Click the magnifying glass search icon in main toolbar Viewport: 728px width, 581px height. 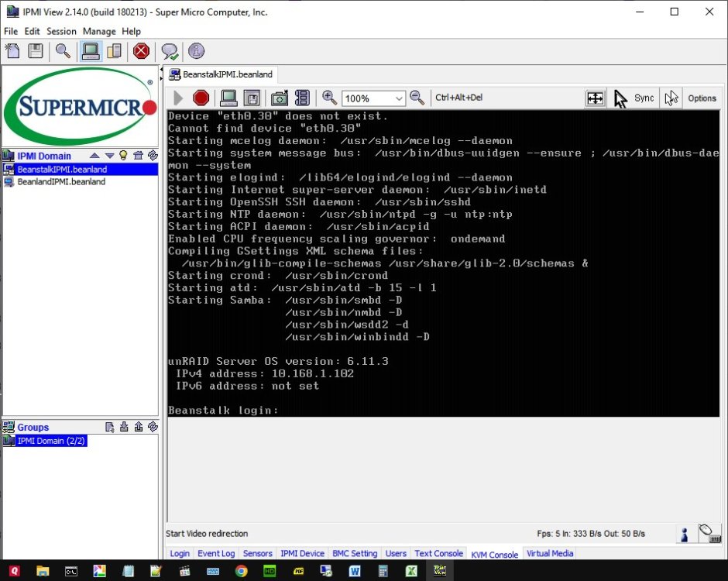click(x=63, y=51)
